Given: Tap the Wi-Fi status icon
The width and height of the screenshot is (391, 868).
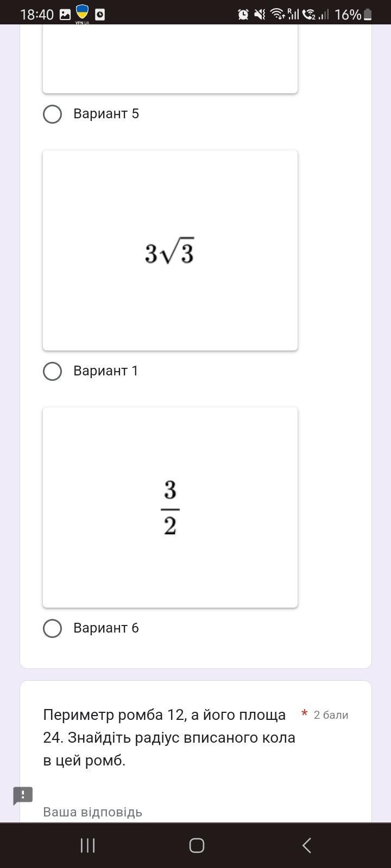Looking at the screenshot, I should 278,15.
